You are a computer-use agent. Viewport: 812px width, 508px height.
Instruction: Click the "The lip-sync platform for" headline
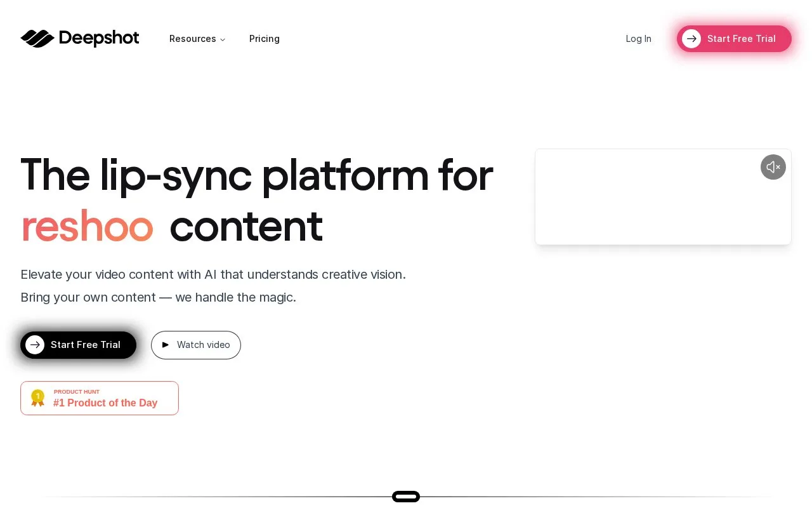[x=256, y=174]
